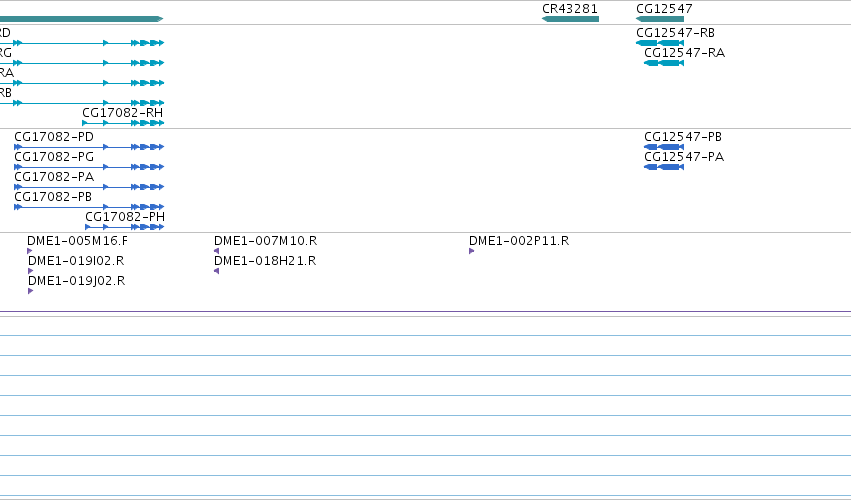851x500 pixels.
Task: Click the CG17082-PB coding sequence glyph
Action: click(x=89, y=207)
